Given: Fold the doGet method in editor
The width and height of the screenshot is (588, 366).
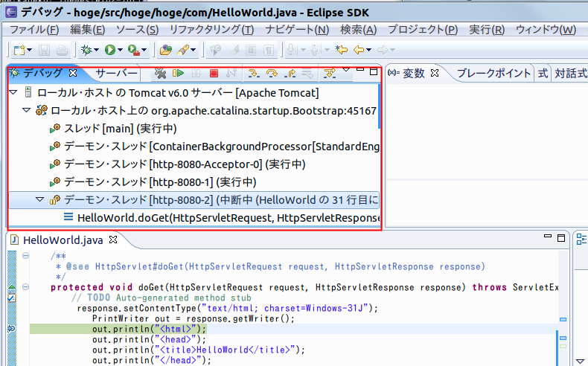Looking at the screenshot, I should 25,287.
